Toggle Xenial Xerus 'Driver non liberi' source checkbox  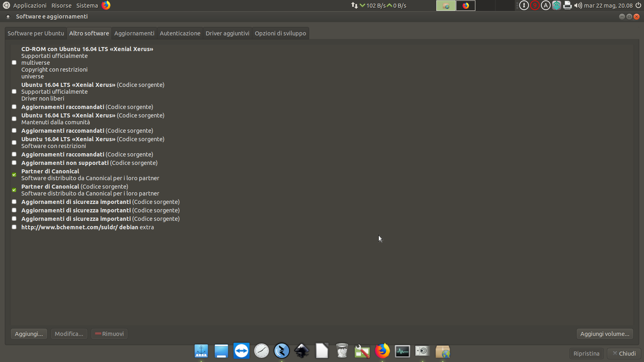[14, 91]
